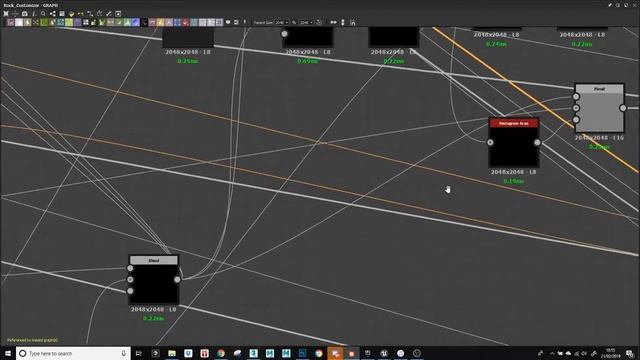Click the magnifier search icon in graph toolbar
This screenshot has width=640, height=360.
(x=43, y=13)
